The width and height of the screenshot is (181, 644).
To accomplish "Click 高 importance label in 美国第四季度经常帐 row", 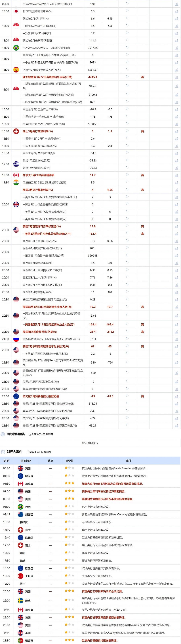I will [142, 332].
